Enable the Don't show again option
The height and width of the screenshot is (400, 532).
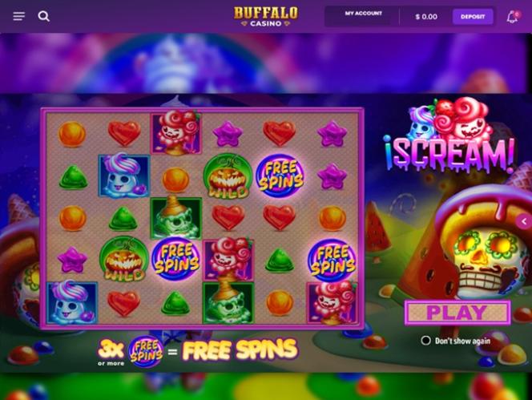[425, 340]
